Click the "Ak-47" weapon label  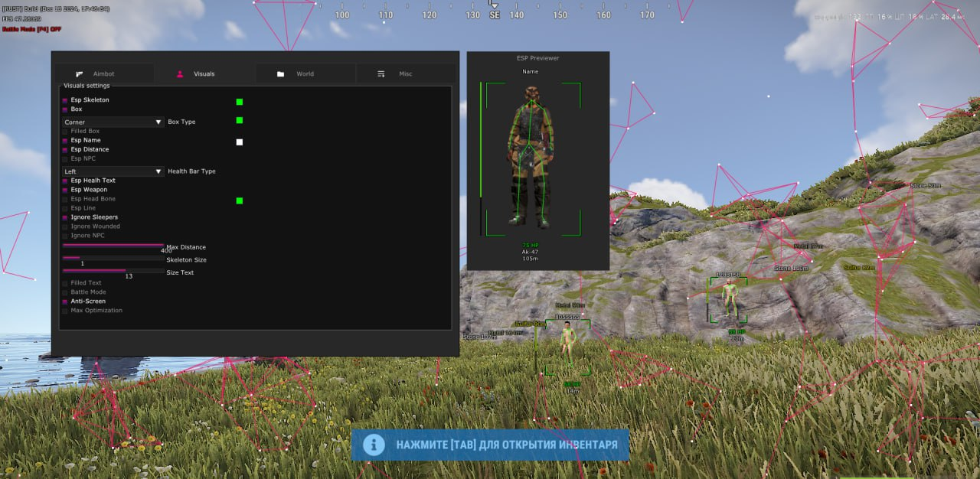pos(531,252)
